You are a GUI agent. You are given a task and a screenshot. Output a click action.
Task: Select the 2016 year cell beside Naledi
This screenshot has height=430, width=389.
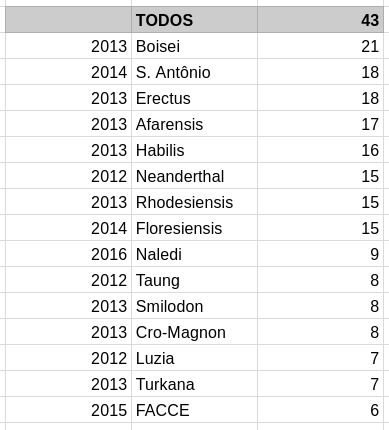[x=68, y=254]
